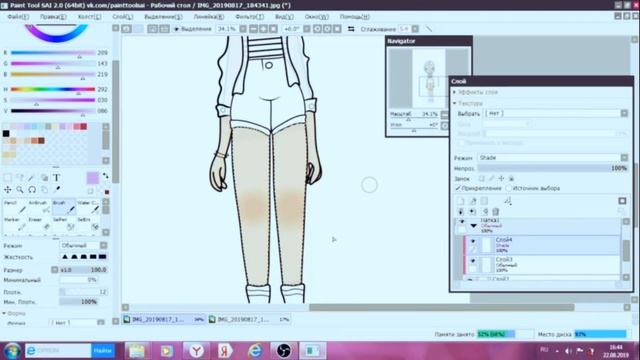Click the undo icon in canvas toolbar
The width and height of the screenshot is (640, 360).
pos(127,29)
